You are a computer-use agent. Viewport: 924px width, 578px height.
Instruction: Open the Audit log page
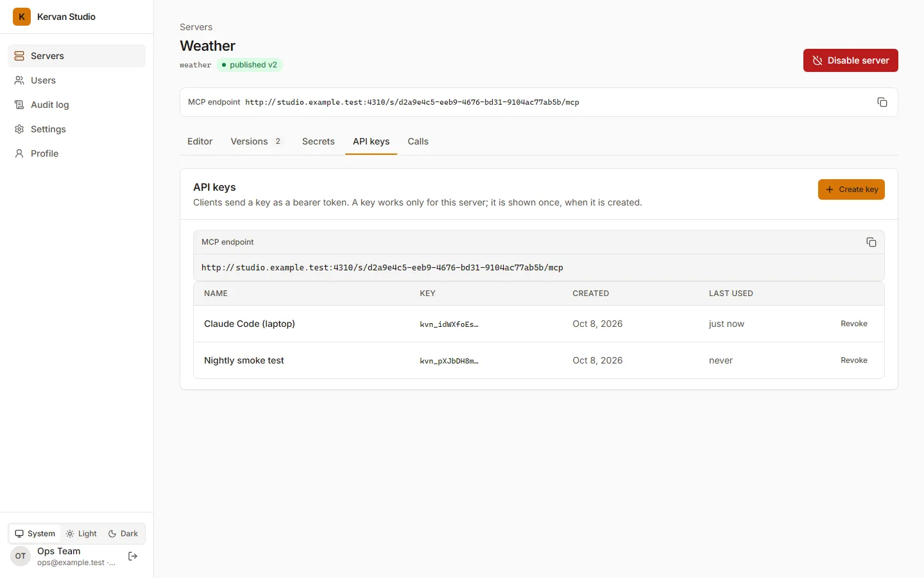(x=76, y=105)
